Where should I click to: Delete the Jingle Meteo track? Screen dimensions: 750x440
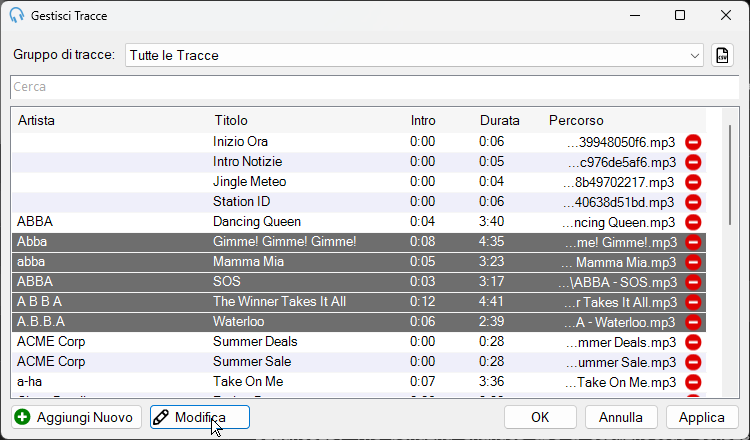693,182
